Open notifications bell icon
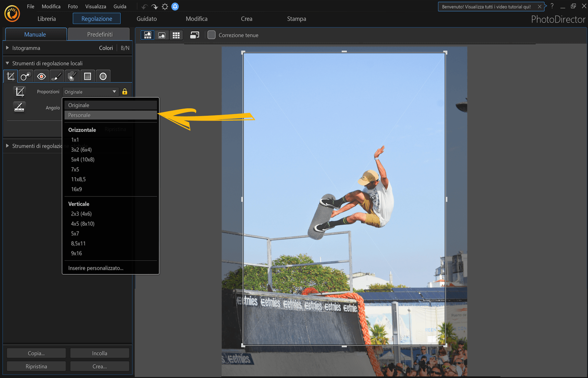588x378 pixels. click(x=175, y=6)
